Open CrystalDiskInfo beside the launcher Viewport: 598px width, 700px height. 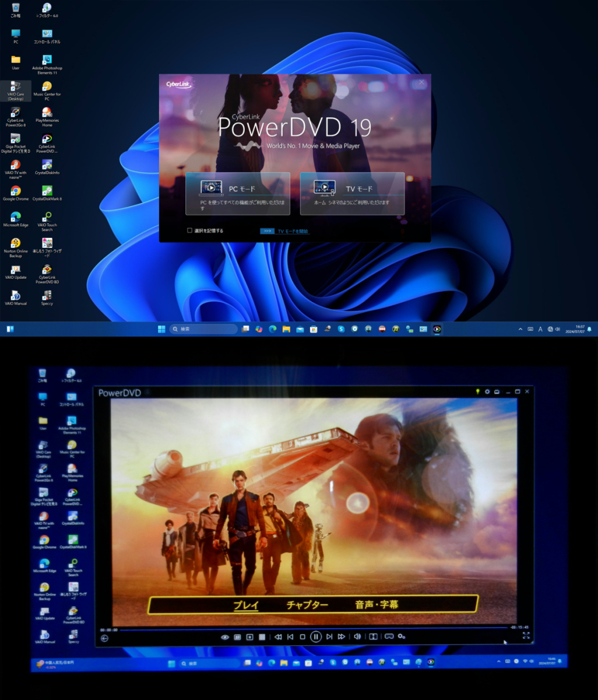pyautogui.click(x=47, y=167)
